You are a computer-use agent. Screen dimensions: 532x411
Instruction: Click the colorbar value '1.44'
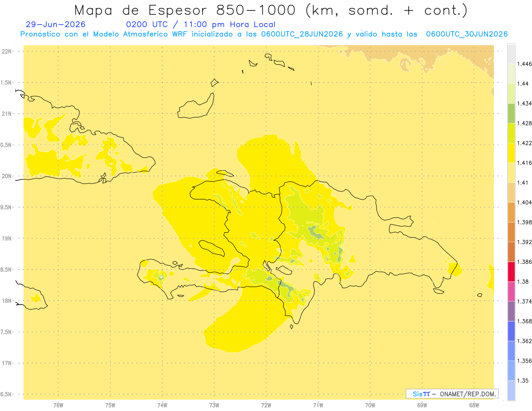[x=523, y=84]
